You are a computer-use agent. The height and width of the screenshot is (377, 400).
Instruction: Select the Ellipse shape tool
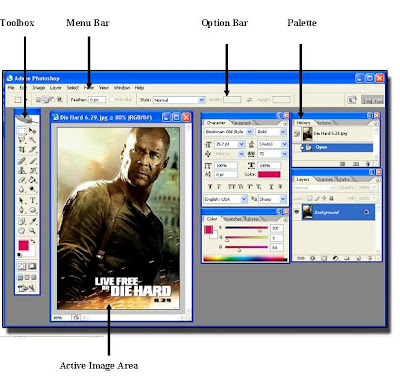pyautogui.click(x=32, y=210)
